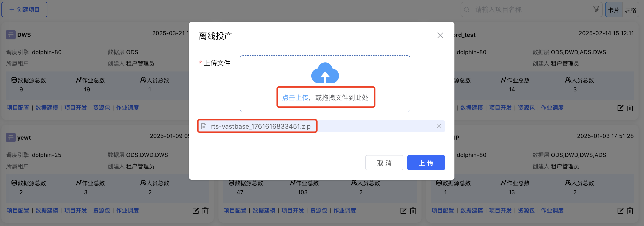Delete the project with 103 jobs
This screenshot has width=644, height=226.
click(413, 211)
